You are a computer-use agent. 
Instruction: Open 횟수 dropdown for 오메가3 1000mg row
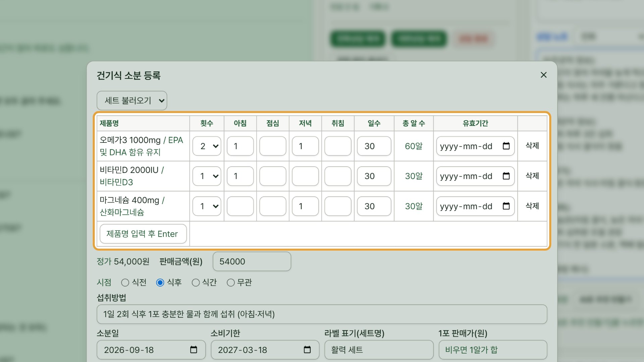point(207,146)
